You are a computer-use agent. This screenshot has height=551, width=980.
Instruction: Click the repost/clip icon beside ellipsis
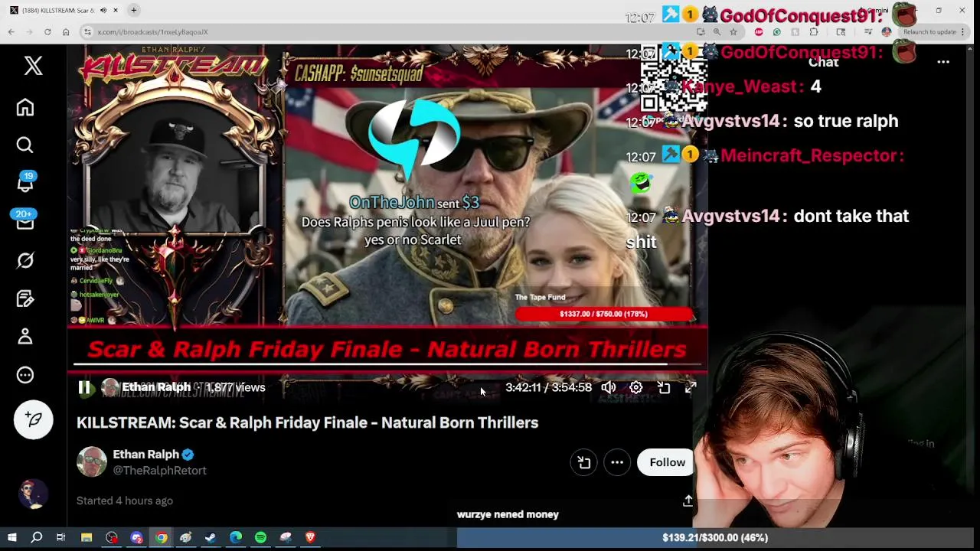point(584,462)
